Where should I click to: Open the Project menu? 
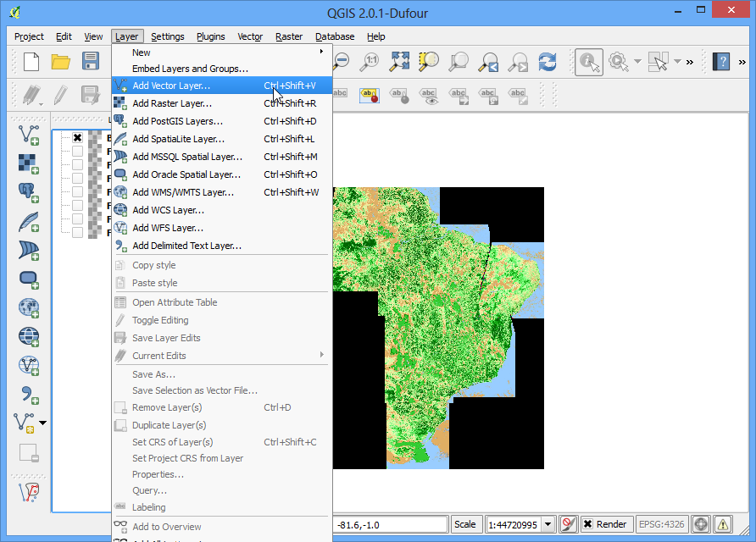29,36
